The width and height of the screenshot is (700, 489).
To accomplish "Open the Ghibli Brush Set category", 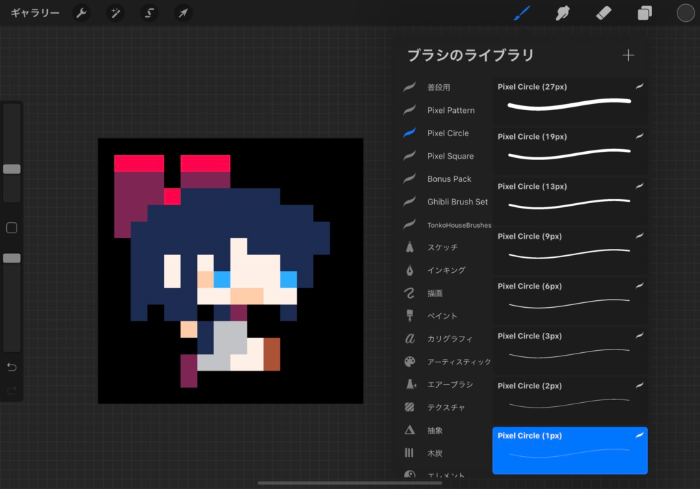I will coord(457,202).
